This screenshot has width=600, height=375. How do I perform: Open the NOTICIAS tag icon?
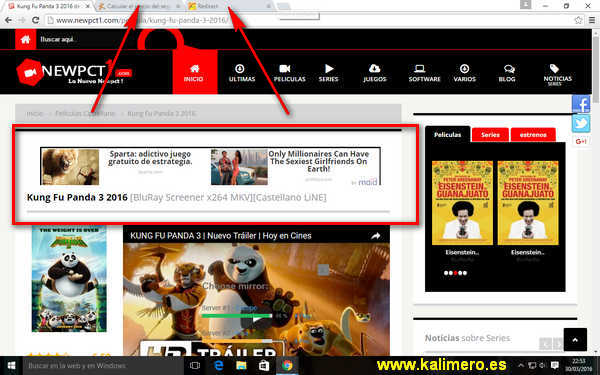[x=554, y=68]
